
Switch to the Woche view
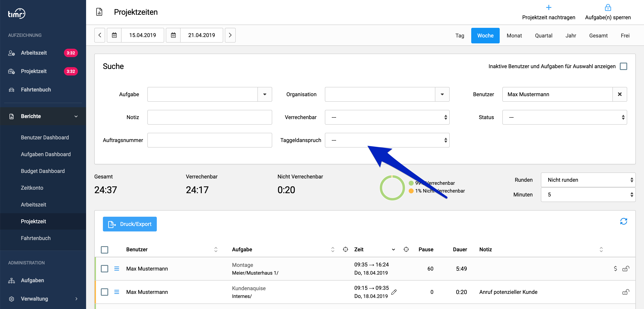(485, 35)
